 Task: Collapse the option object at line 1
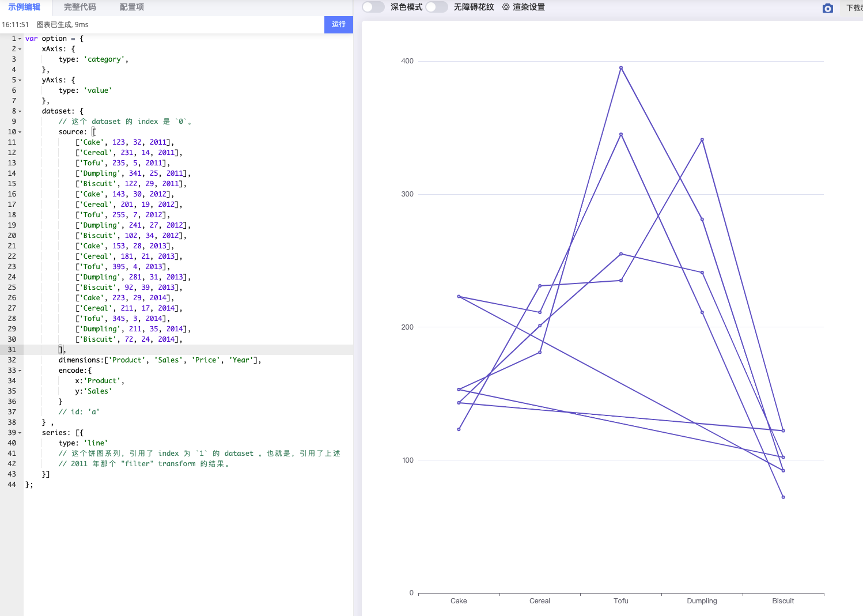pos(19,39)
